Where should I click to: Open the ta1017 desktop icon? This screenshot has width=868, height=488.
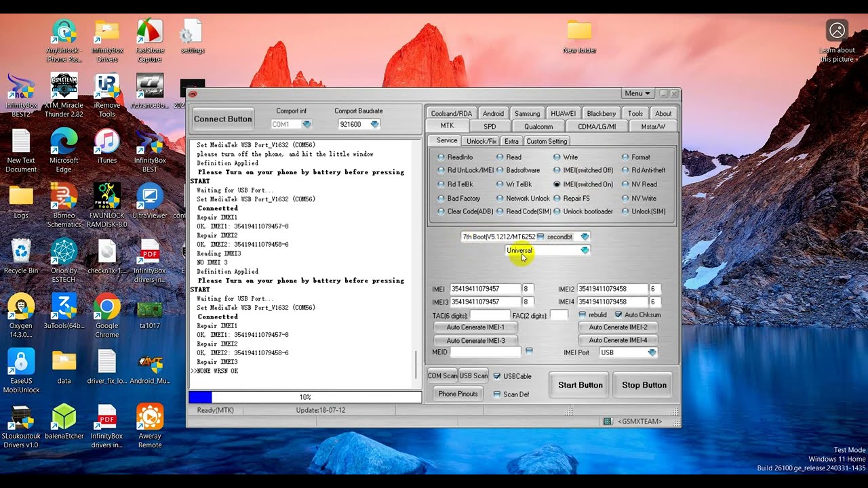pos(149,311)
